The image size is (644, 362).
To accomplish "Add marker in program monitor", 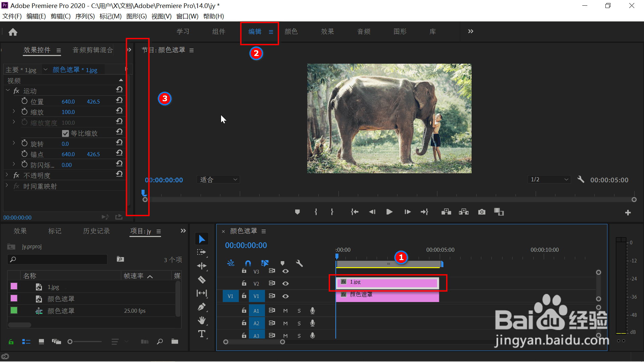I will pos(297,212).
